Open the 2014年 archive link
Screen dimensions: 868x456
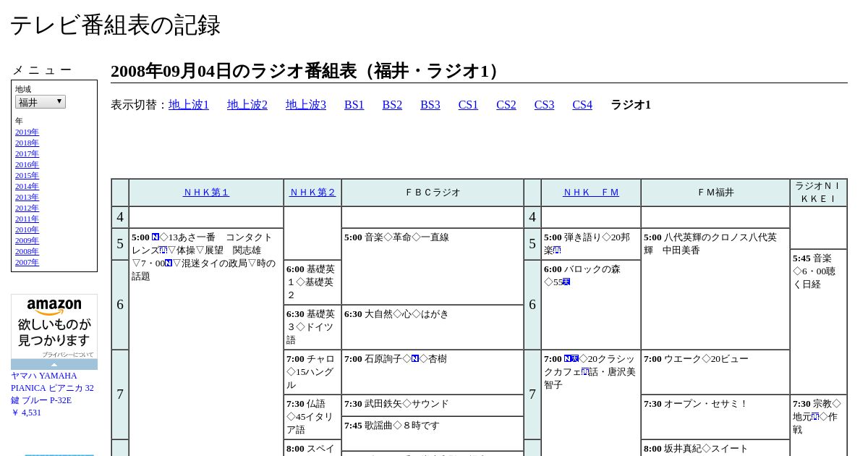coord(27,186)
